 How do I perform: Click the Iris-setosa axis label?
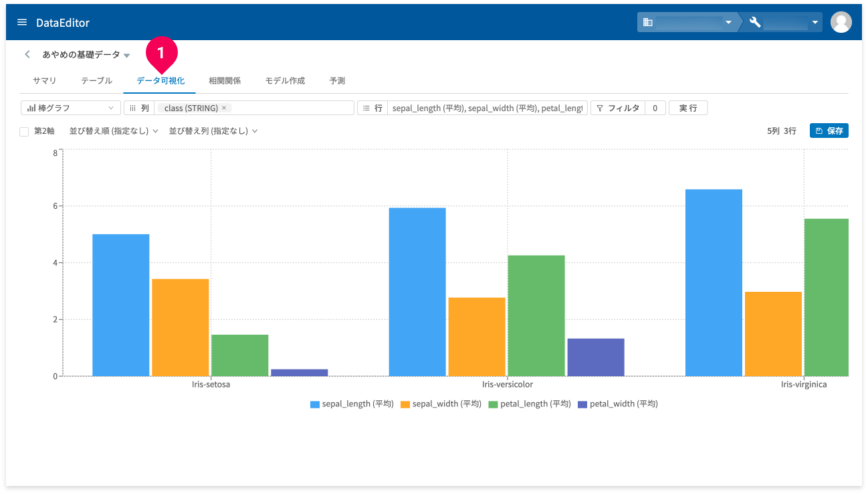pyautogui.click(x=211, y=385)
